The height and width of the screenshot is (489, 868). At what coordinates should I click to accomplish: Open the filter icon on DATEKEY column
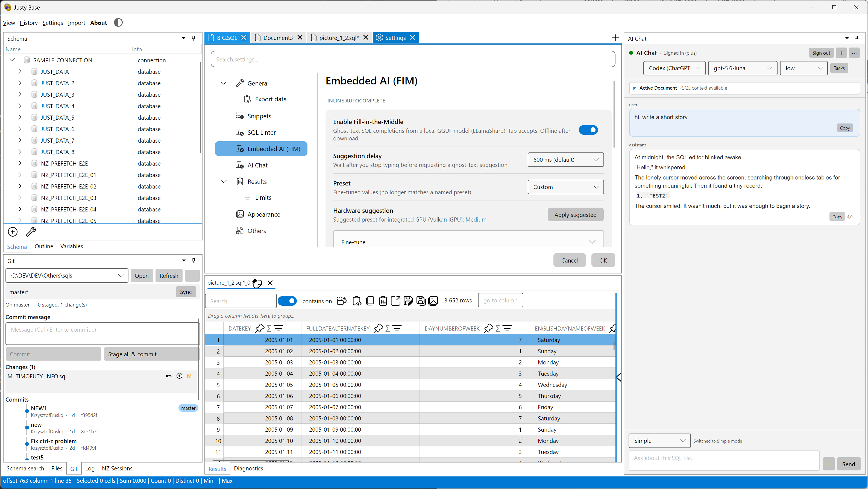[x=278, y=328]
